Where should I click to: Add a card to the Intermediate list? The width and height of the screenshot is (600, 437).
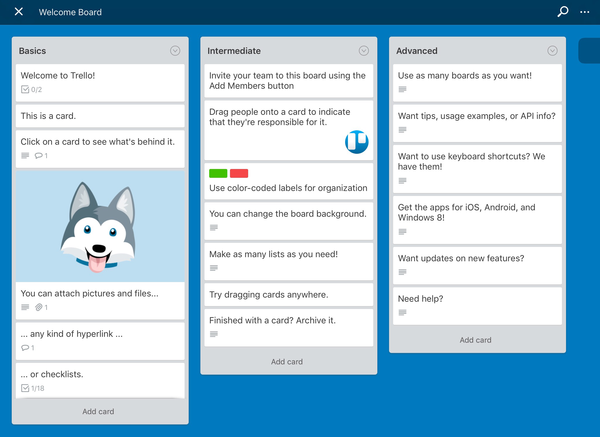pos(287,362)
